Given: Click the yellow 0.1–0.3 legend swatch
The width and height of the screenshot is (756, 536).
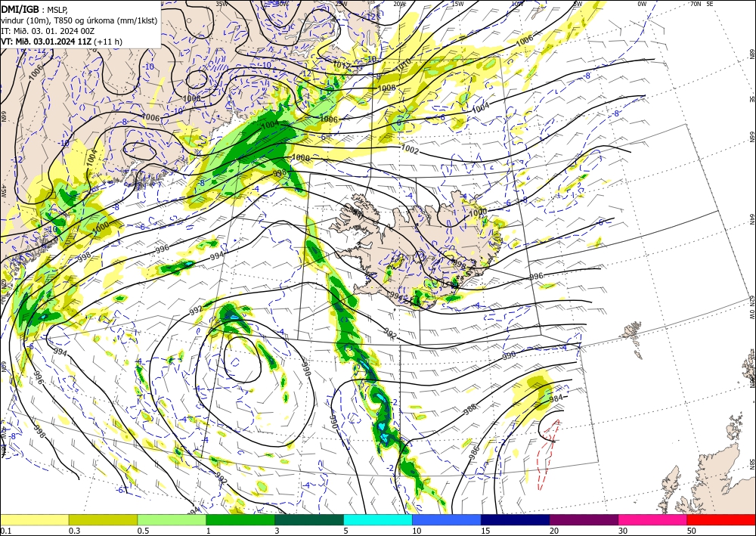Looking at the screenshot, I should (x=34, y=519).
